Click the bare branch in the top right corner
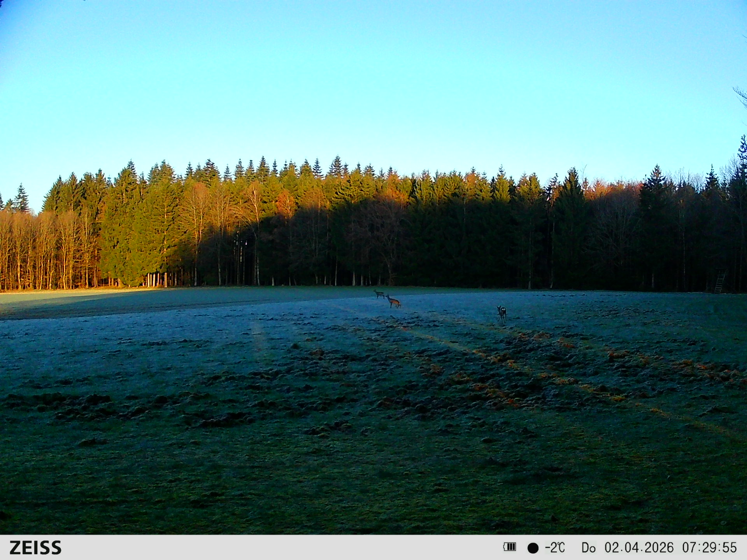The width and height of the screenshot is (747, 560). [742, 95]
